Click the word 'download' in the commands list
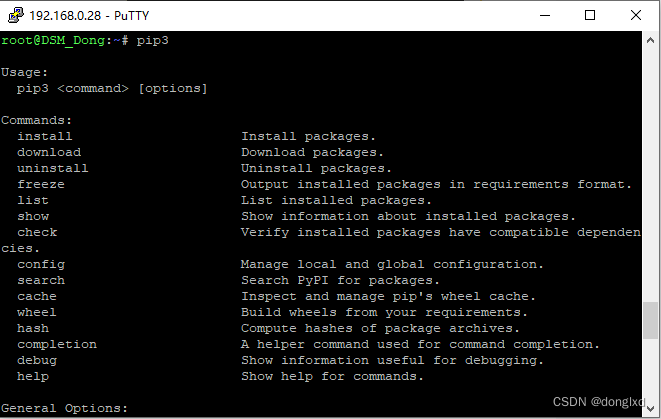Viewport: 661px width, 419px height. (49, 152)
